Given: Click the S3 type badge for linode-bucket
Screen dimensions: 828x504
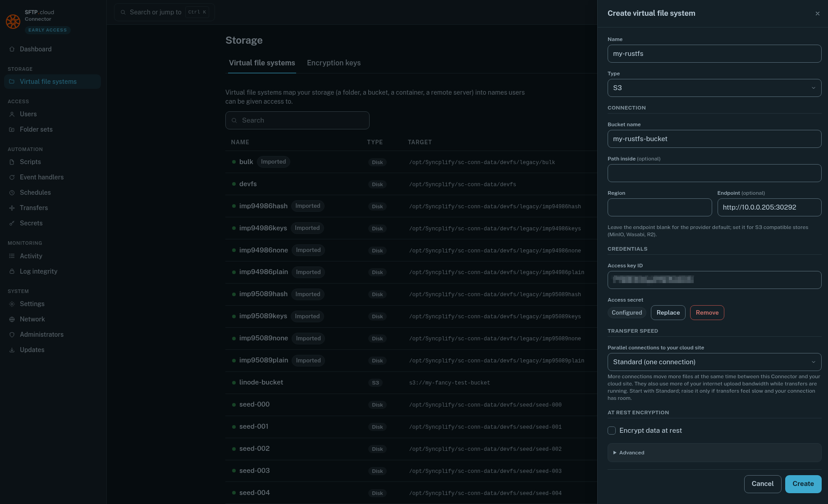Looking at the screenshot, I should [375, 383].
